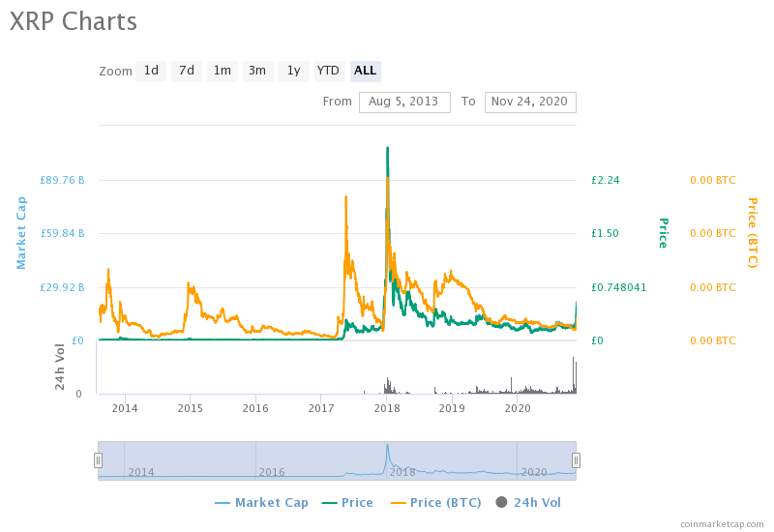774x532 pixels.
Task: Click the 2018 x-axis year label
Action: (387, 408)
